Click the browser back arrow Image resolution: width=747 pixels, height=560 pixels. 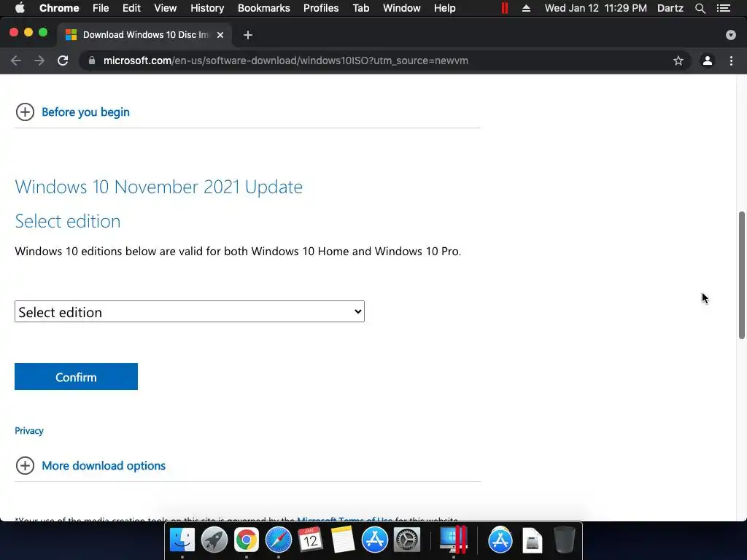[x=16, y=61]
